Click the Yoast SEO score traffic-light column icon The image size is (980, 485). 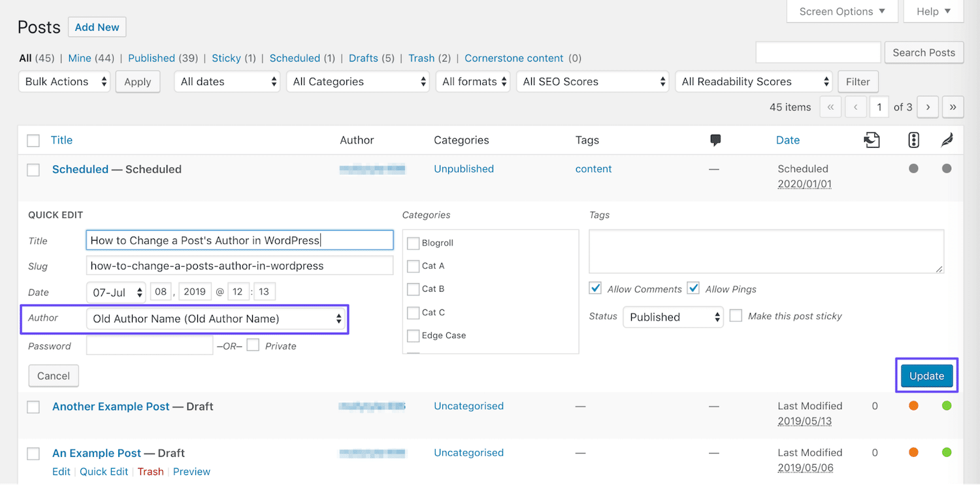(x=913, y=139)
